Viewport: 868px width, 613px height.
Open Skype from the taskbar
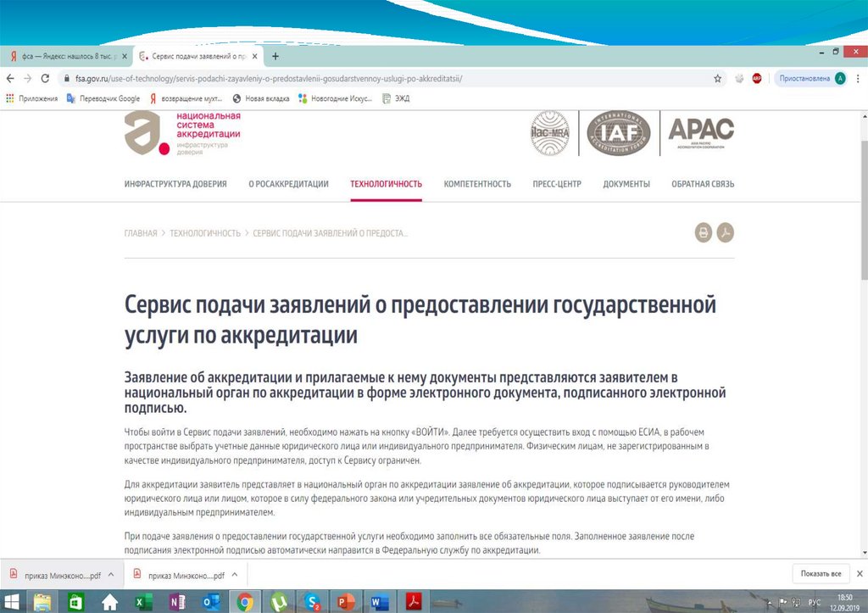coord(312,602)
